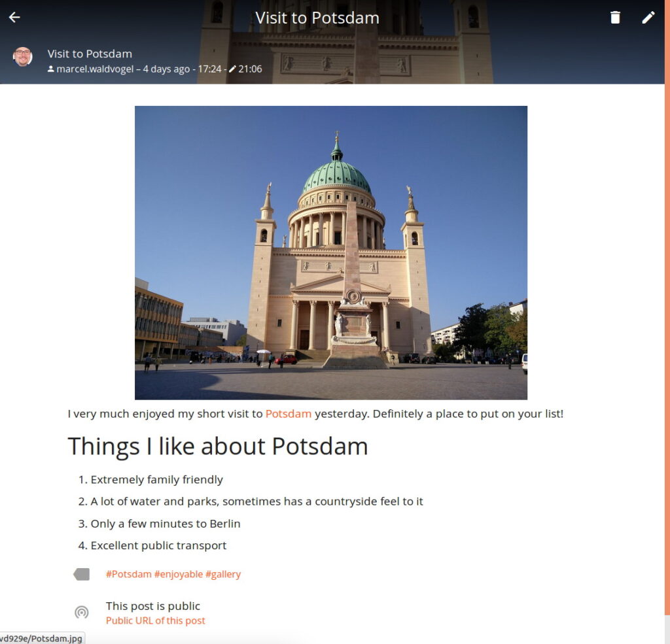Delete the post with the trash icon
The width and height of the screenshot is (670, 644).
tap(615, 18)
